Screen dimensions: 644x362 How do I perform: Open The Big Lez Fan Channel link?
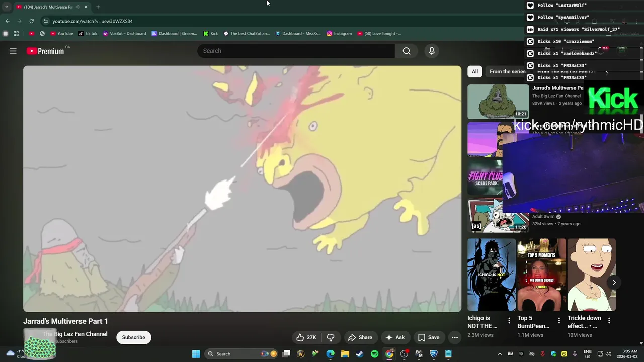tap(75, 334)
